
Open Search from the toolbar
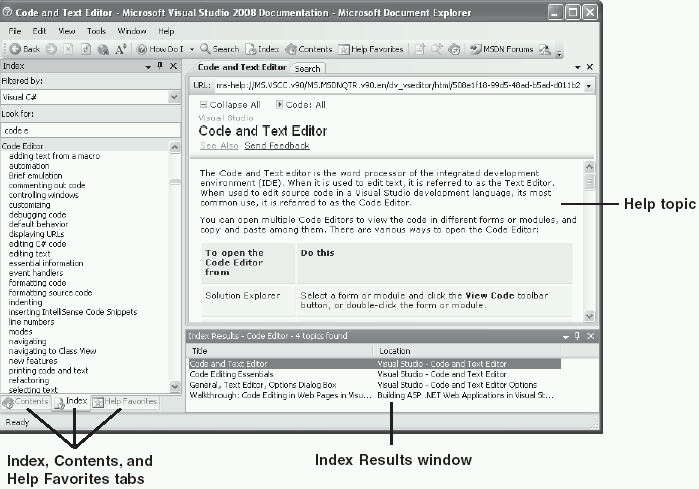tap(220, 49)
